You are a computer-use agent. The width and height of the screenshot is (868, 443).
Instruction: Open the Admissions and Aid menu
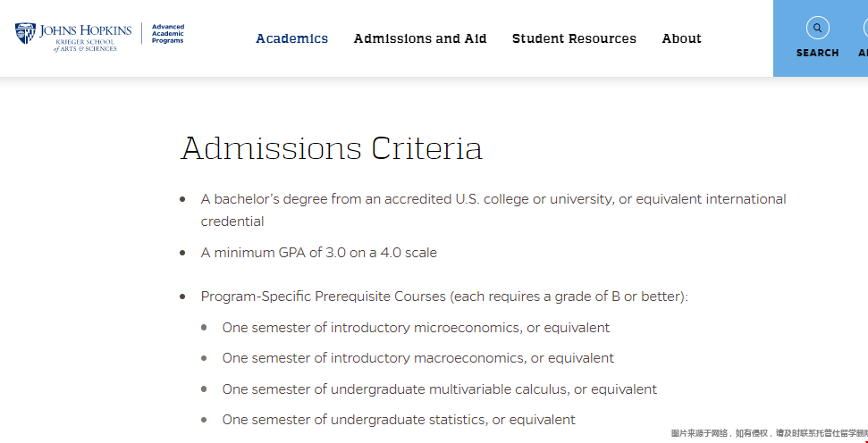[x=420, y=38]
